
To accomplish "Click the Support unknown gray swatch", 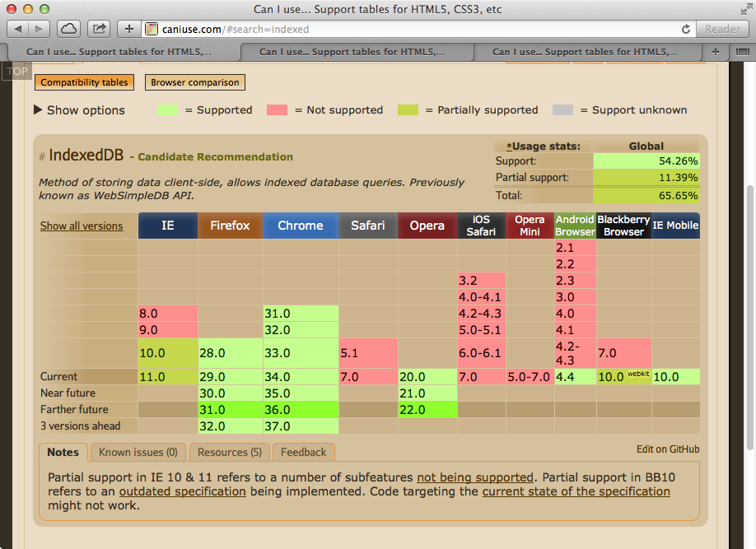I will click(562, 110).
